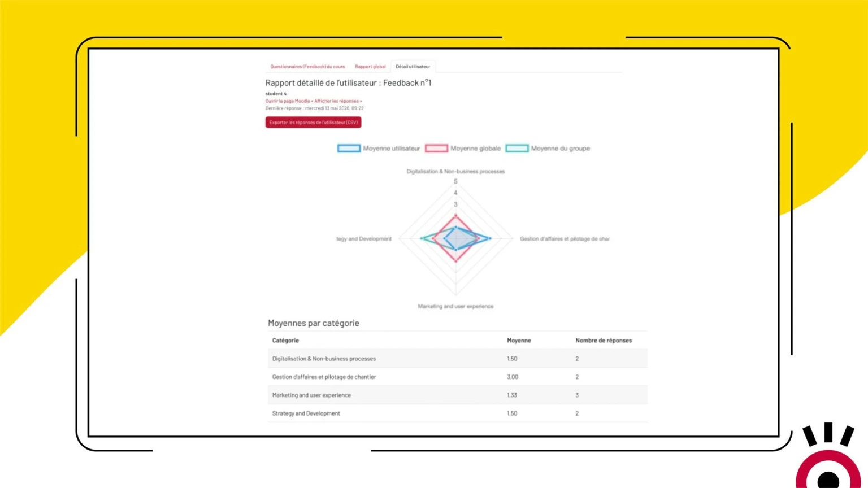Click the Rapport détaillé de l'utilisateur heading
Screen dimensions: 868x488
[x=348, y=83]
